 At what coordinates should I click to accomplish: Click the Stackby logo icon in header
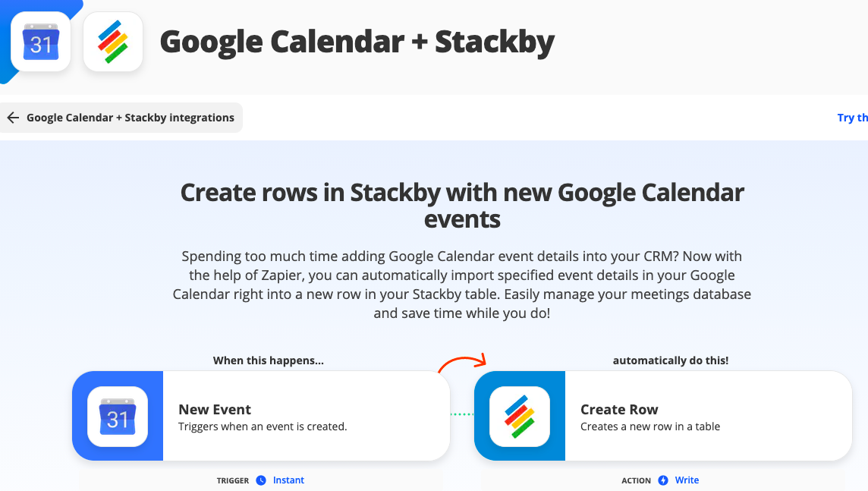pos(113,42)
